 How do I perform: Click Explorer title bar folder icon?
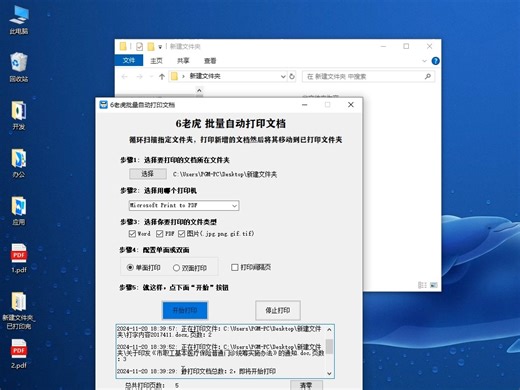click(123, 46)
